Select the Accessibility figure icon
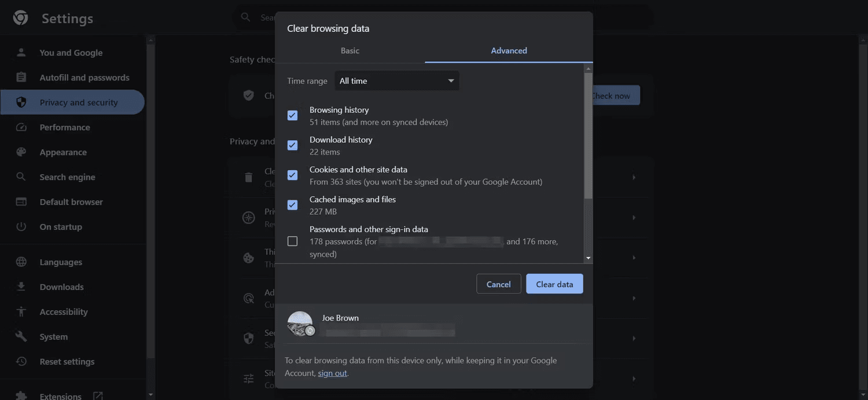The height and width of the screenshot is (400, 868). click(x=21, y=312)
